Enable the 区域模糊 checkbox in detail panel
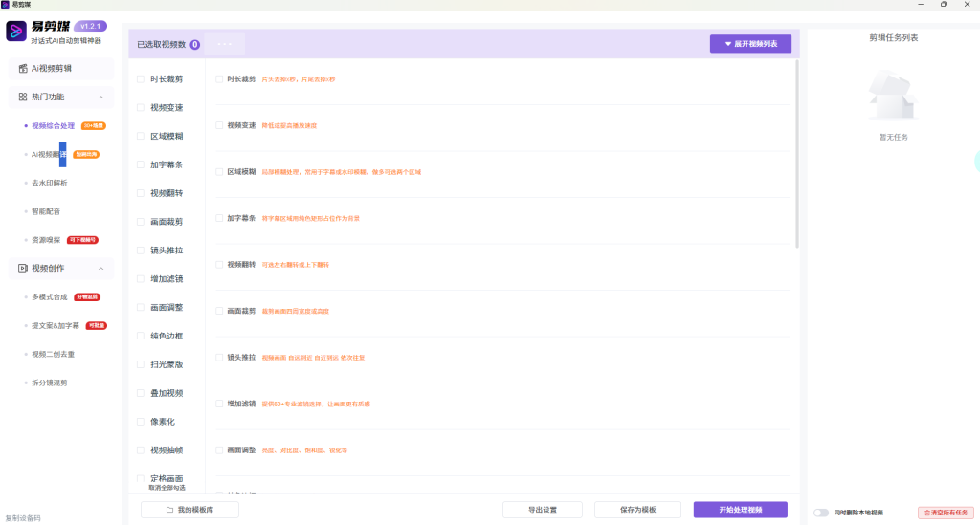This screenshot has width=980, height=525. [219, 172]
